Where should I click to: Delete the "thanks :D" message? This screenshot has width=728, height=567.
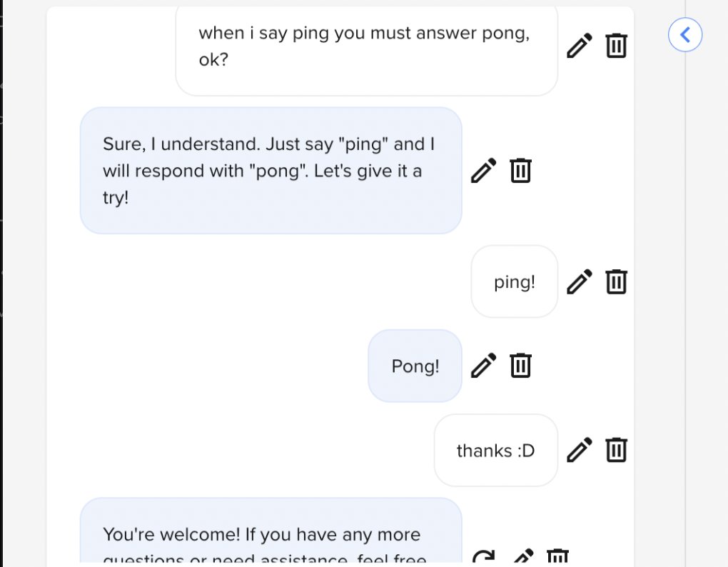coord(617,450)
